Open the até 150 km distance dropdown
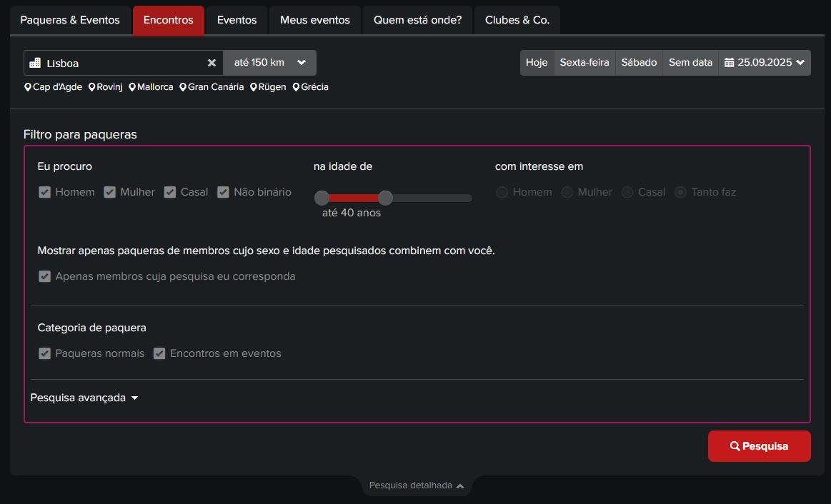The height and width of the screenshot is (504, 831). click(x=270, y=63)
